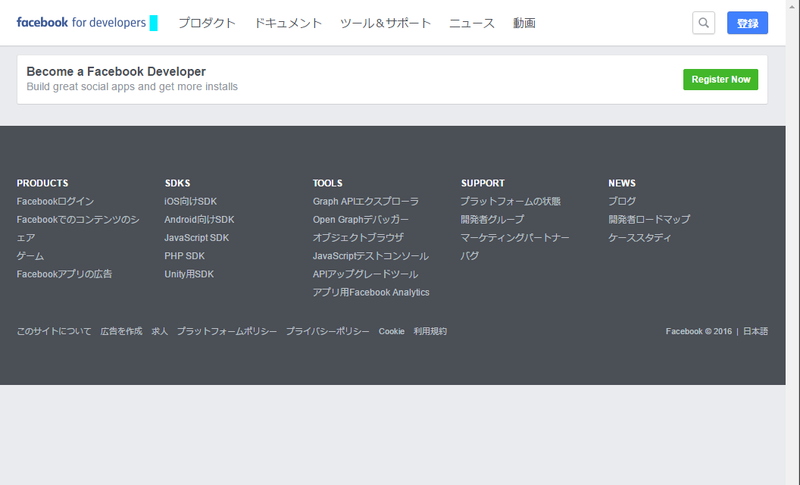This screenshot has height=485, width=800.
Task: Open the Unity用SDK link
Action: click(x=189, y=274)
